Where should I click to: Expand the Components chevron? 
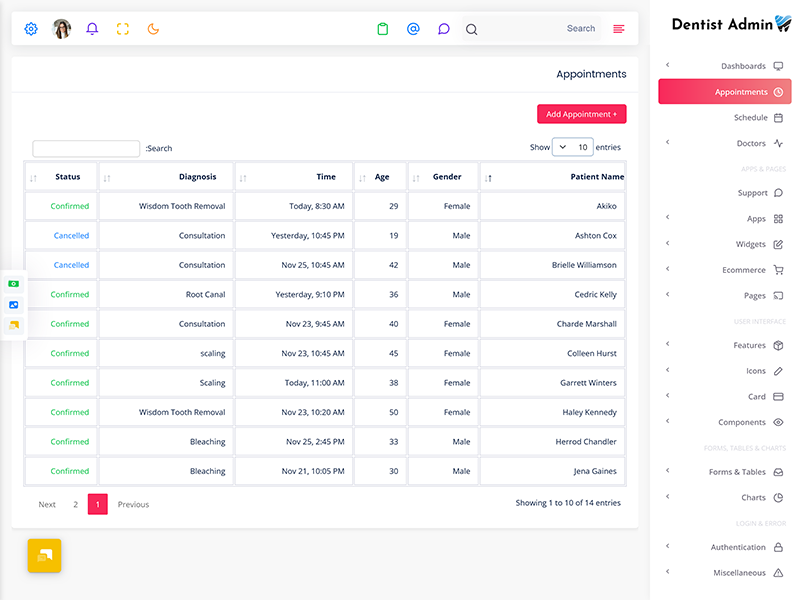(667, 420)
